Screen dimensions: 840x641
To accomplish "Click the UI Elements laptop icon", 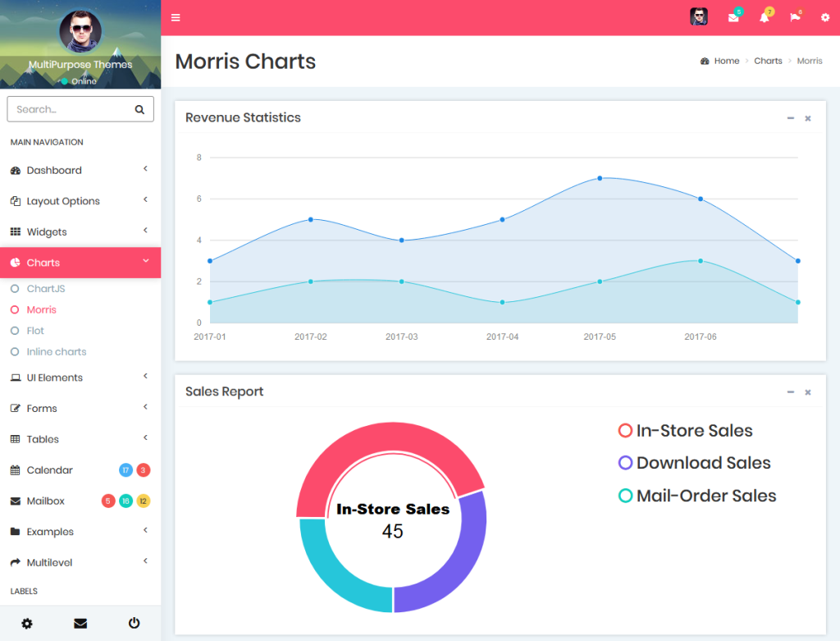I will point(16,378).
